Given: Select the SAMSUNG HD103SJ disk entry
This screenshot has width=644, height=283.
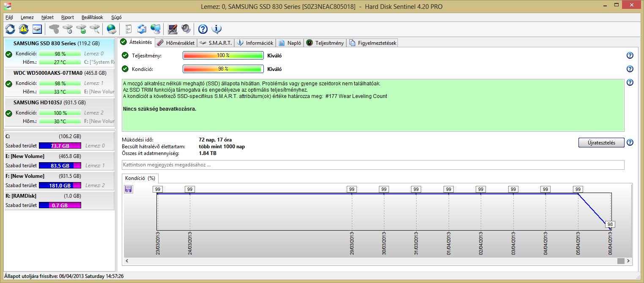Looking at the screenshot, I should click(59, 112).
